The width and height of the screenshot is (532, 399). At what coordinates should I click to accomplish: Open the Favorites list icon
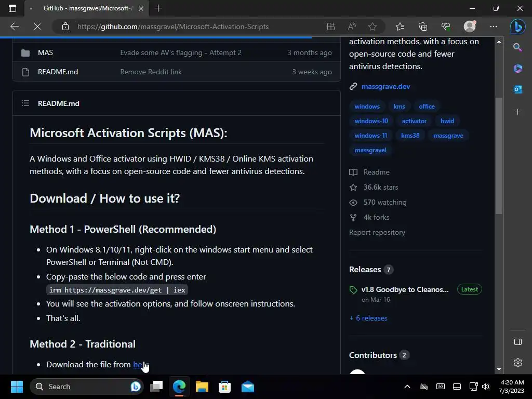(x=400, y=26)
